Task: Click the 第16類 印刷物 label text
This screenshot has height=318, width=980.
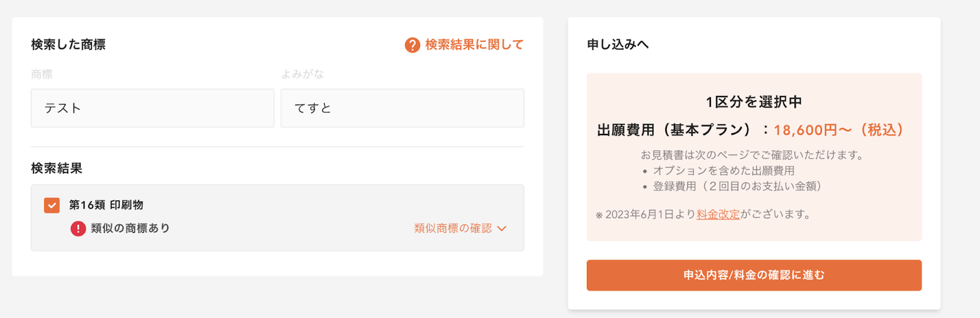Action: (x=106, y=205)
